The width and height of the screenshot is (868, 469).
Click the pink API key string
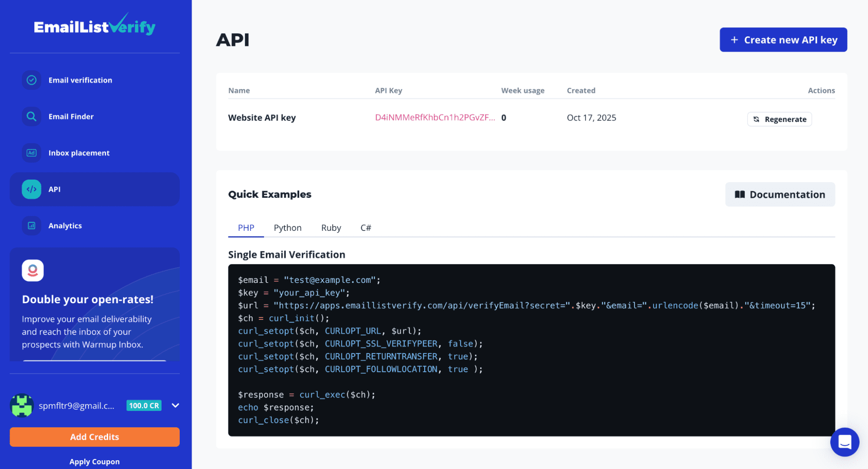click(x=435, y=118)
